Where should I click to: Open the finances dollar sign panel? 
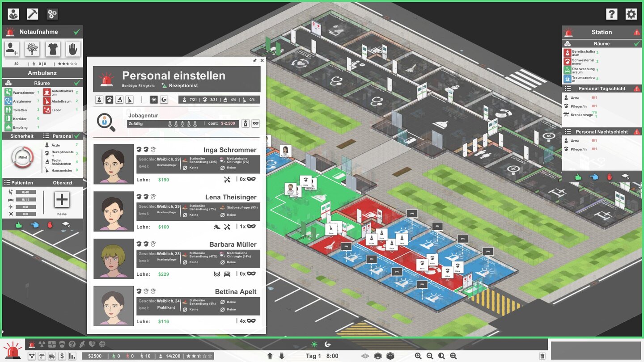click(62, 356)
